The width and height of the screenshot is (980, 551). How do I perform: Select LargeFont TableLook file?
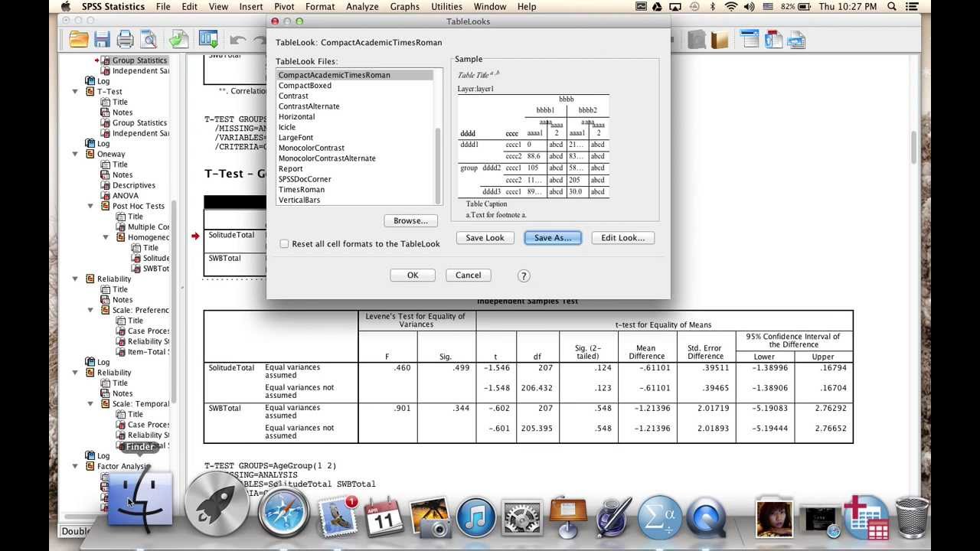(296, 138)
